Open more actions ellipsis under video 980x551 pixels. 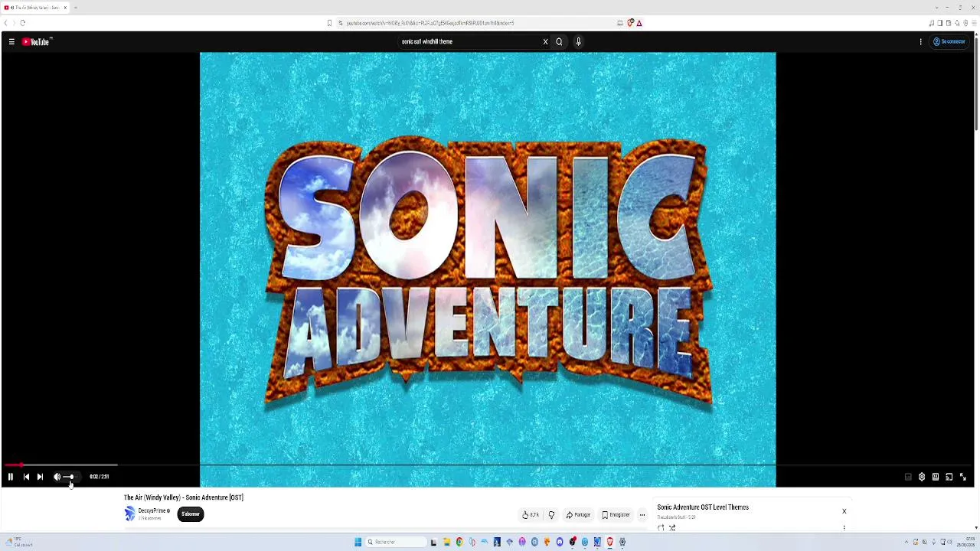(x=642, y=515)
